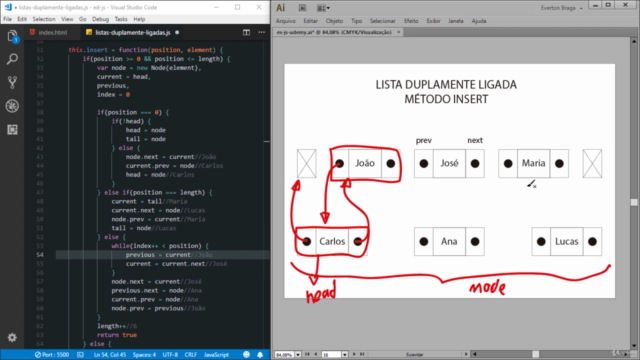Go to first artboard in Illustrator
This screenshot has width=640, height=360.
click(x=307, y=354)
